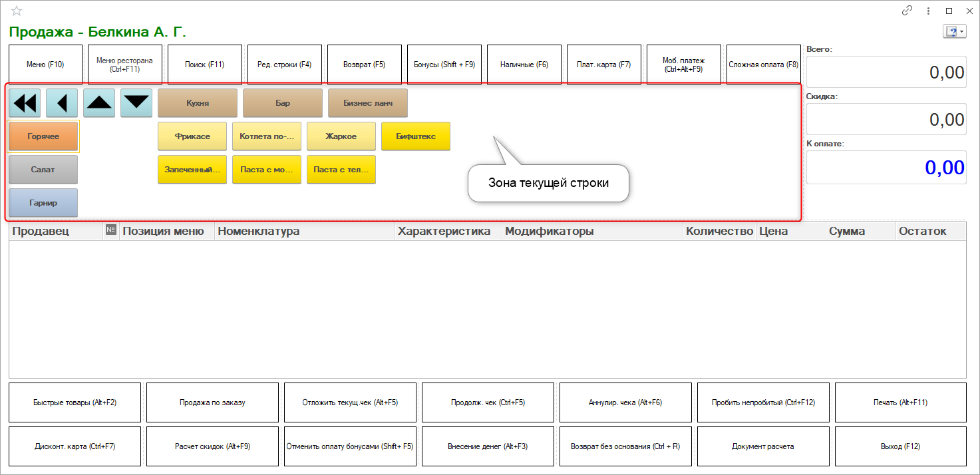Add Фрикасе dish to the order
This screenshot has height=475, width=980.
tap(192, 136)
